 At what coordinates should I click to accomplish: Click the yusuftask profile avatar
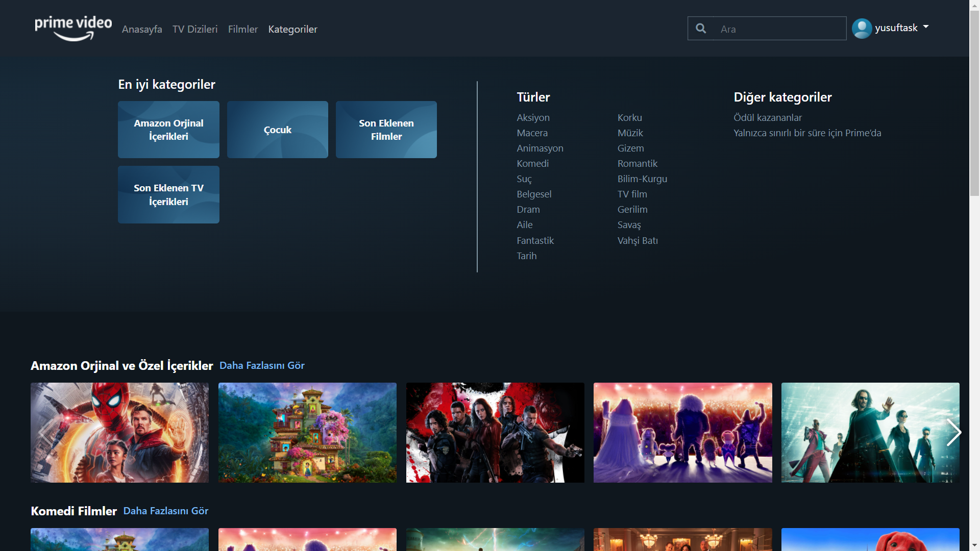coord(862,29)
